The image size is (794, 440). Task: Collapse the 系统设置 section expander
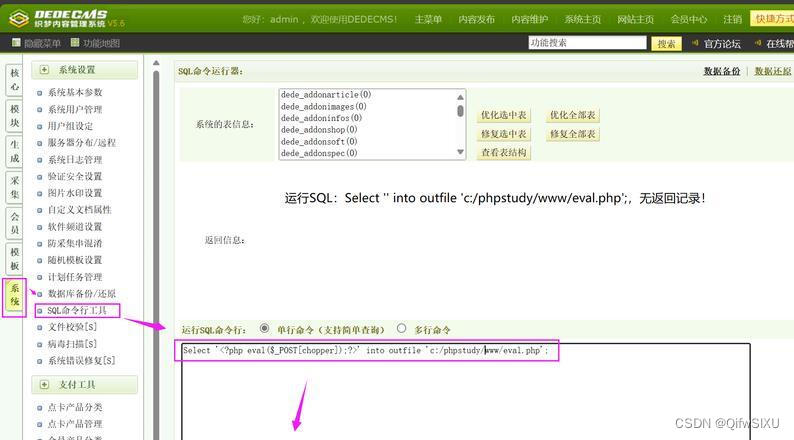pyautogui.click(x=44, y=70)
